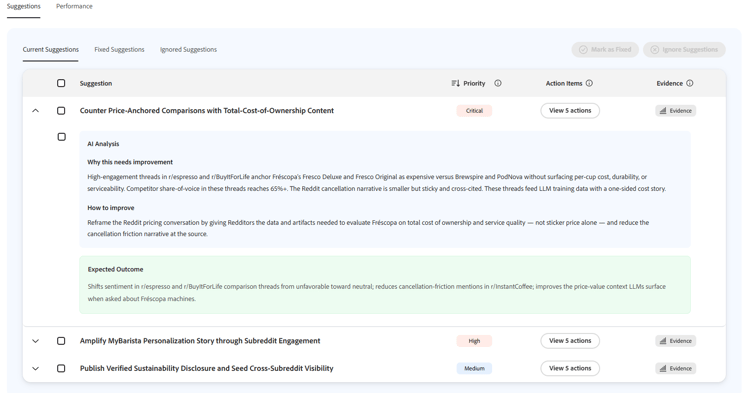Tick checkbox for Amplify MyBarista Personalization row
The height and width of the screenshot is (393, 750).
[x=61, y=341]
